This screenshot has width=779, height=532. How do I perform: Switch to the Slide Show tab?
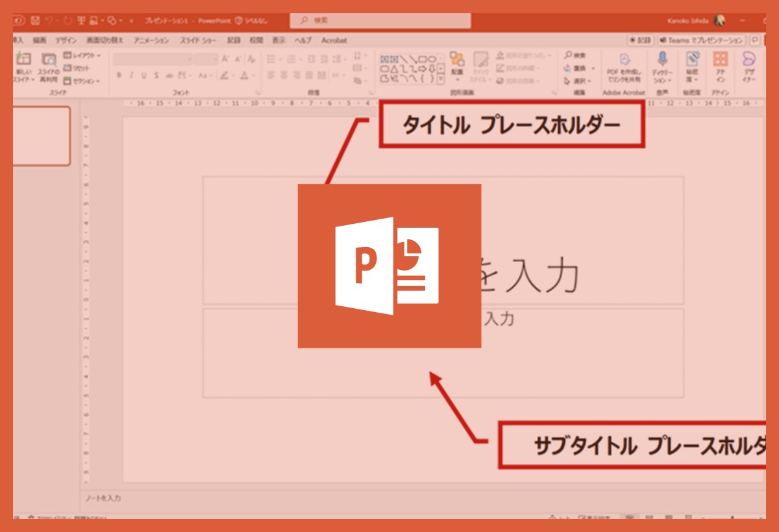point(198,40)
